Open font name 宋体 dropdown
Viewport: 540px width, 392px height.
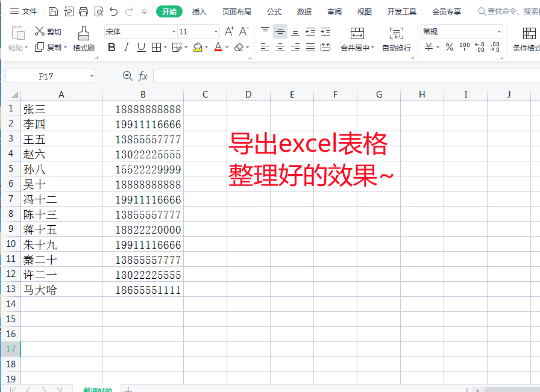pos(174,32)
